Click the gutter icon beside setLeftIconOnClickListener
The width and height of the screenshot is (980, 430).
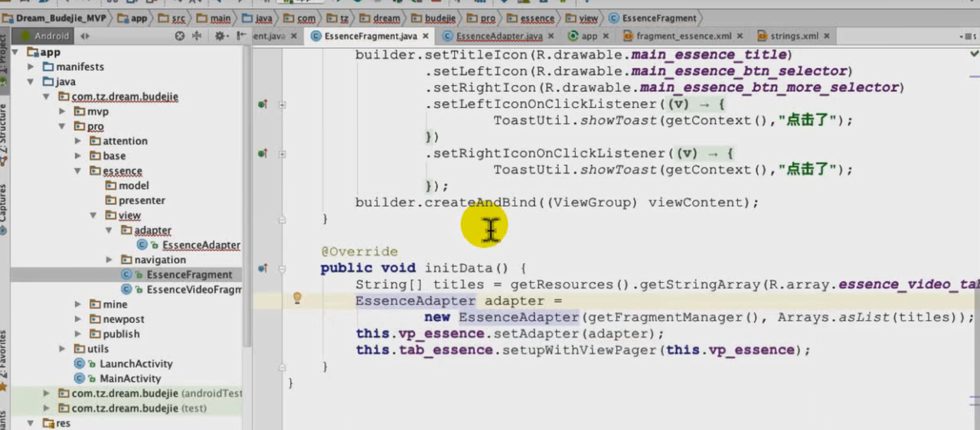pyautogui.click(x=263, y=104)
